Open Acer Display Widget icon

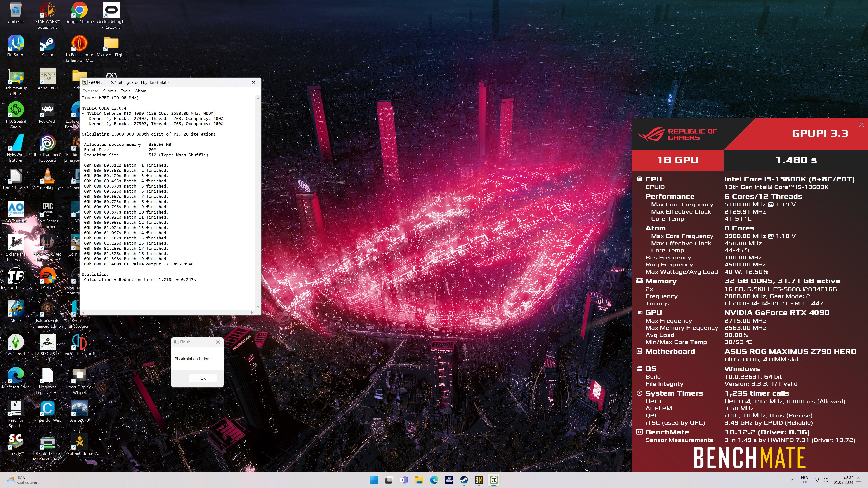pyautogui.click(x=79, y=381)
